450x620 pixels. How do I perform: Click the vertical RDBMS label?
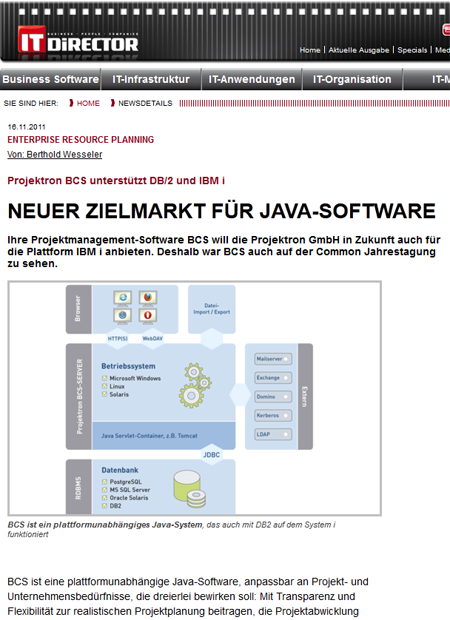coord(78,488)
